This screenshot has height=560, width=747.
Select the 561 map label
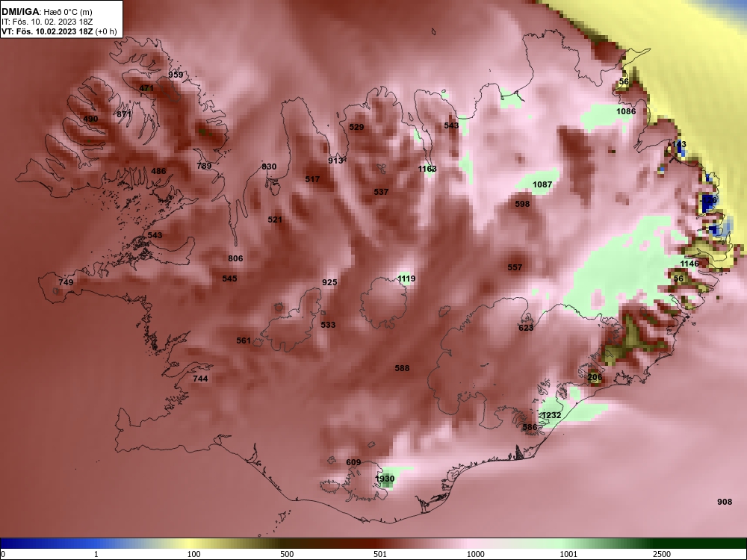point(244,341)
